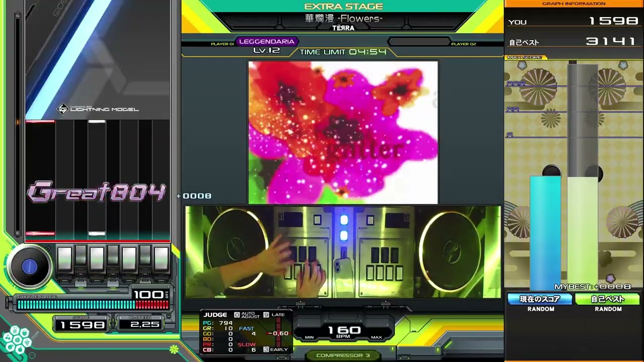Tap the sixth key, the last black key
The height and width of the screenshot is (362, 644).
[x=145, y=255]
